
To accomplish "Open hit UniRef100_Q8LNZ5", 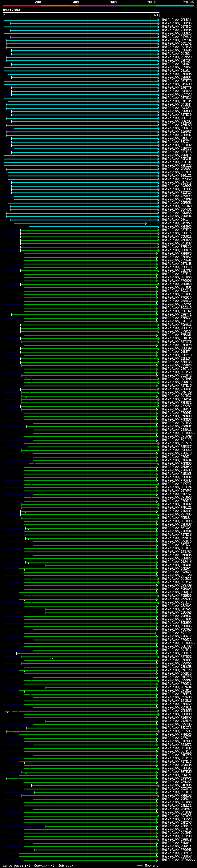I will point(177,33).
